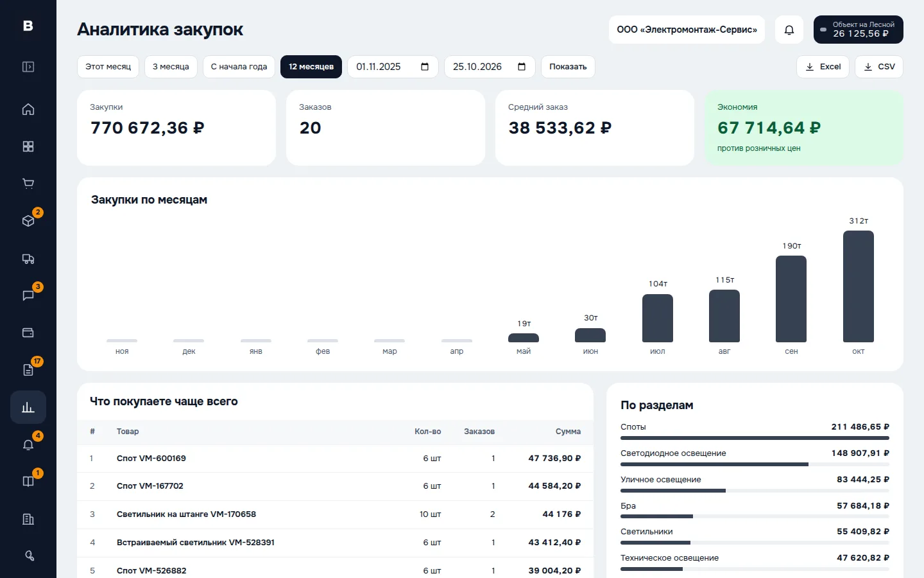The image size is (924, 578).
Task: Open the chat messages icon with badge 3
Action: [28, 295]
